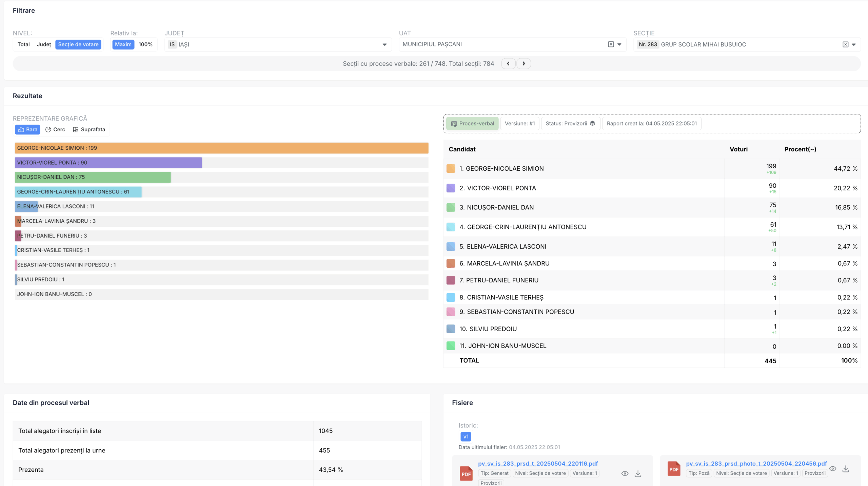This screenshot has width=868, height=486.
Task: Select the v1 history version badge
Action: click(x=466, y=437)
